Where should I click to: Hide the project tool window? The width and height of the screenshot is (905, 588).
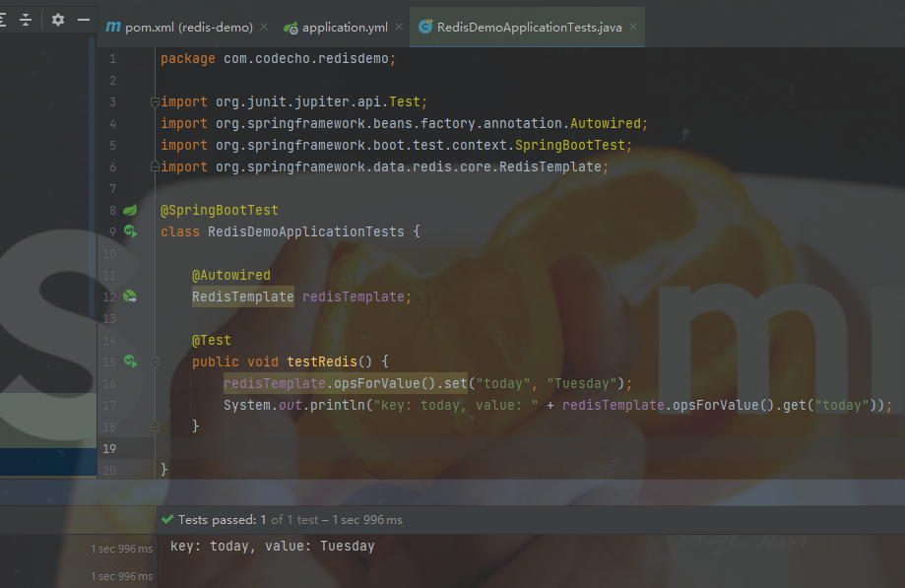[x=84, y=20]
